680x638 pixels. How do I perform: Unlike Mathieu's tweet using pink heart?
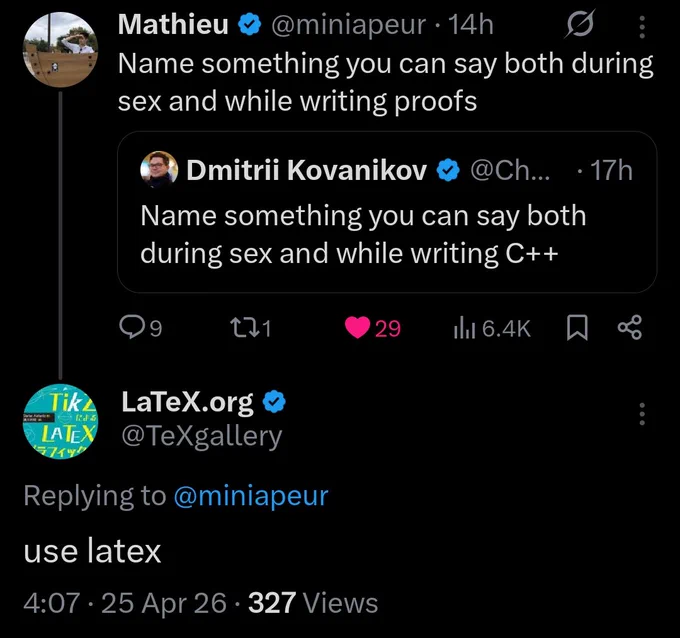pos(372,328)
